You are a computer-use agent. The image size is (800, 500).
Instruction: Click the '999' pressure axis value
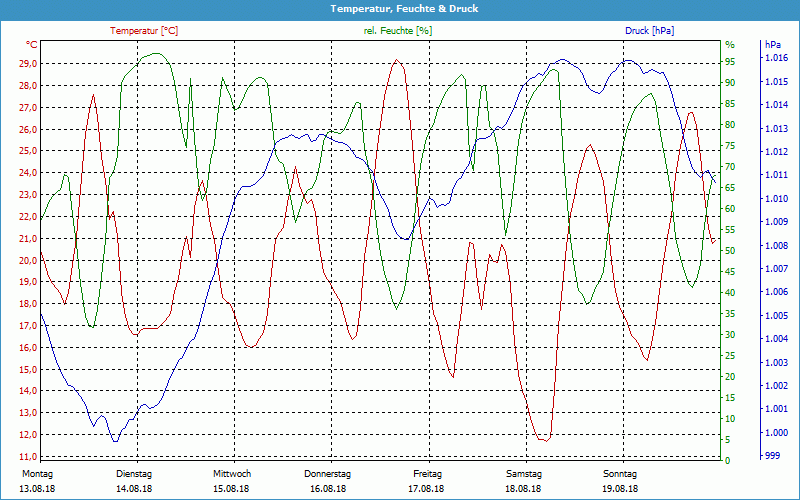point(772,456)
